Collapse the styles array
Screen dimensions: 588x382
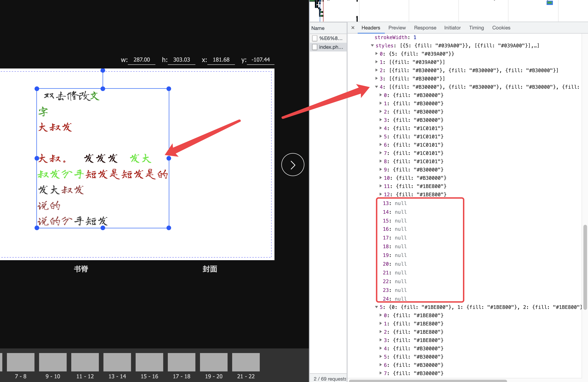[373, 46]
